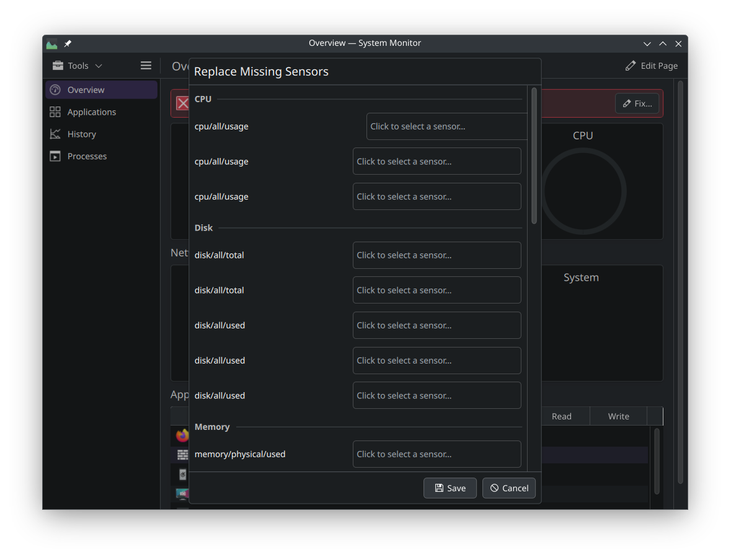Viewport: 731px width, 560px height.
Task: Expand the Tools dropdown menu
Action: pyautogui.click(x=78, y=66)
